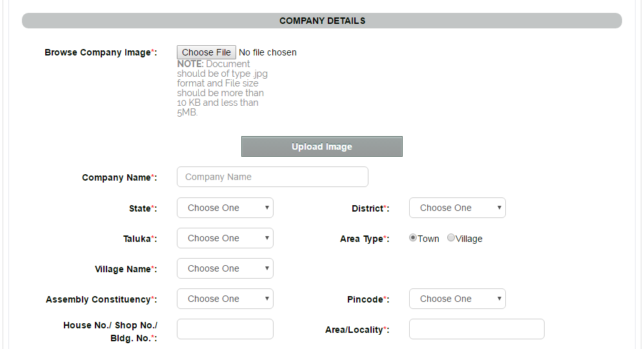Click the Village Name dropdown arrow
This screenshot has height=349, width=644.
coord(267,268)
